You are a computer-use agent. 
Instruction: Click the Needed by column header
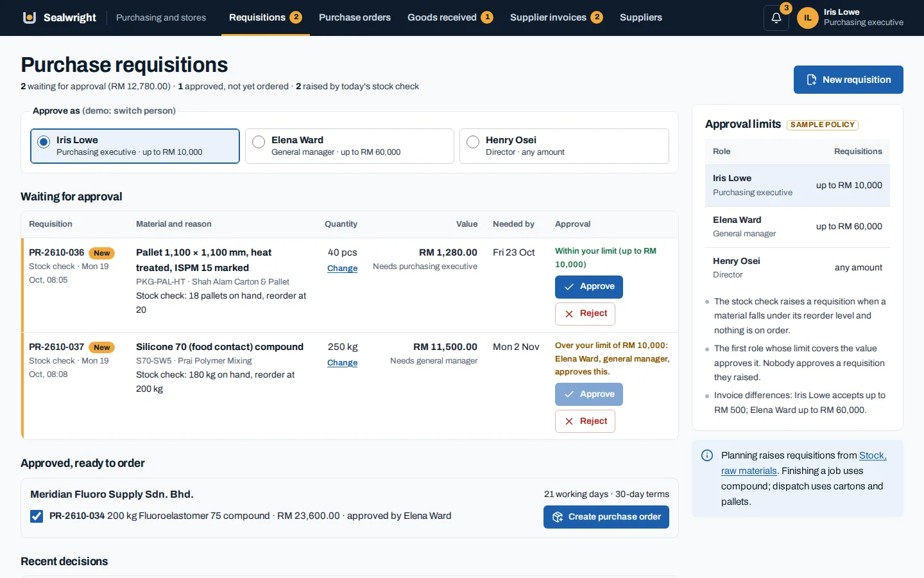coord(513,224)
